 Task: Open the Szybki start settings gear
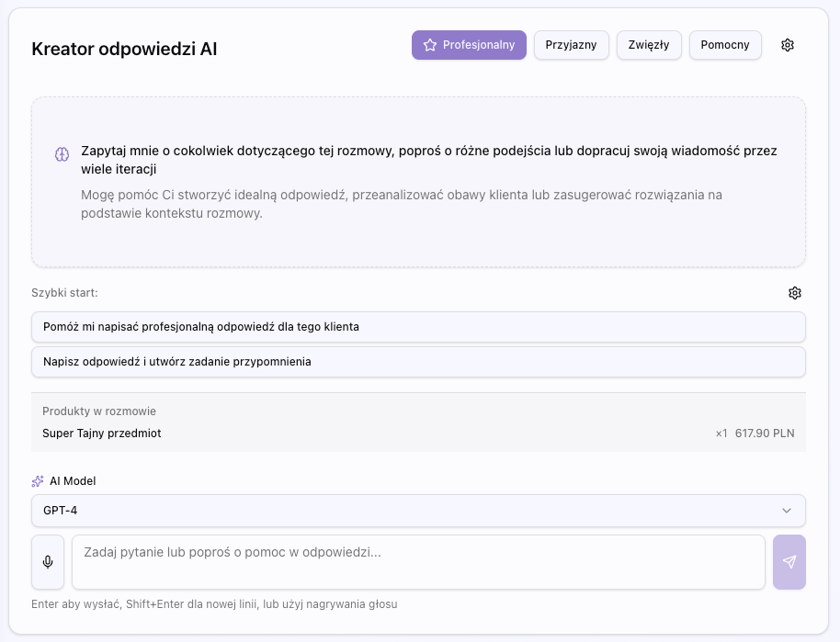[795, 293]
